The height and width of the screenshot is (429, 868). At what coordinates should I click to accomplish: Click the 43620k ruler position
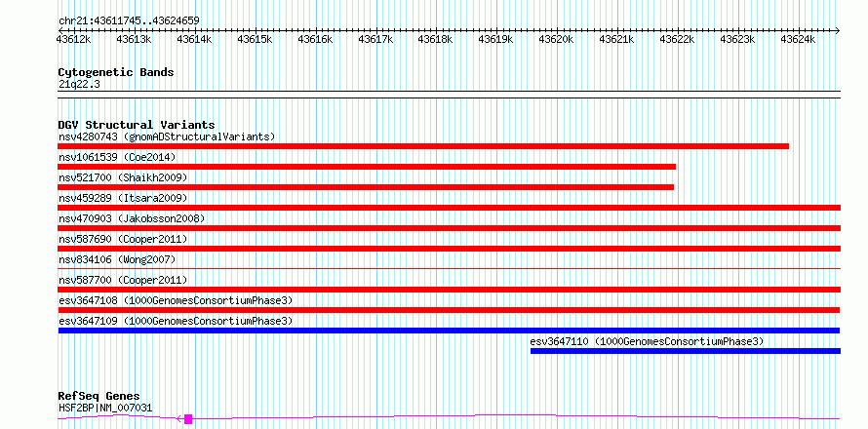(556, 39)
